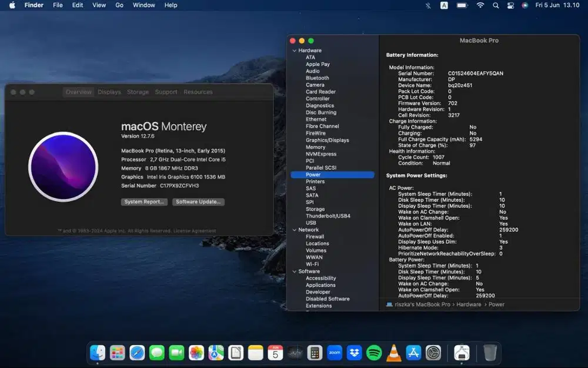Switch to the Displays tab
Screen dimensions: 588x368
109,92
